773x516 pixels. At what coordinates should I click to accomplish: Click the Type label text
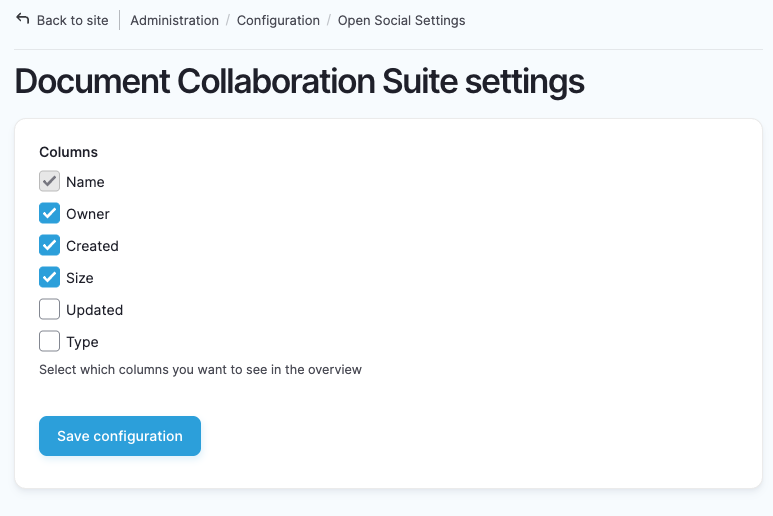pos(82,342)
